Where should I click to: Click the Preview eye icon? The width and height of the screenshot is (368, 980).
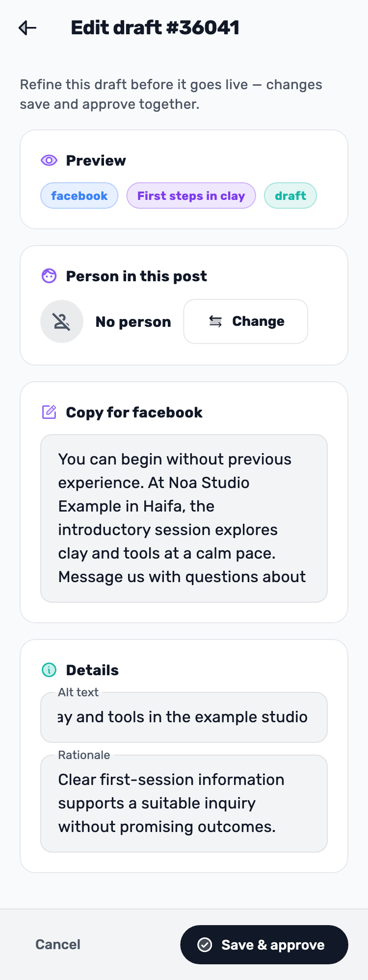pyautogui.click(x=49, y=160)
